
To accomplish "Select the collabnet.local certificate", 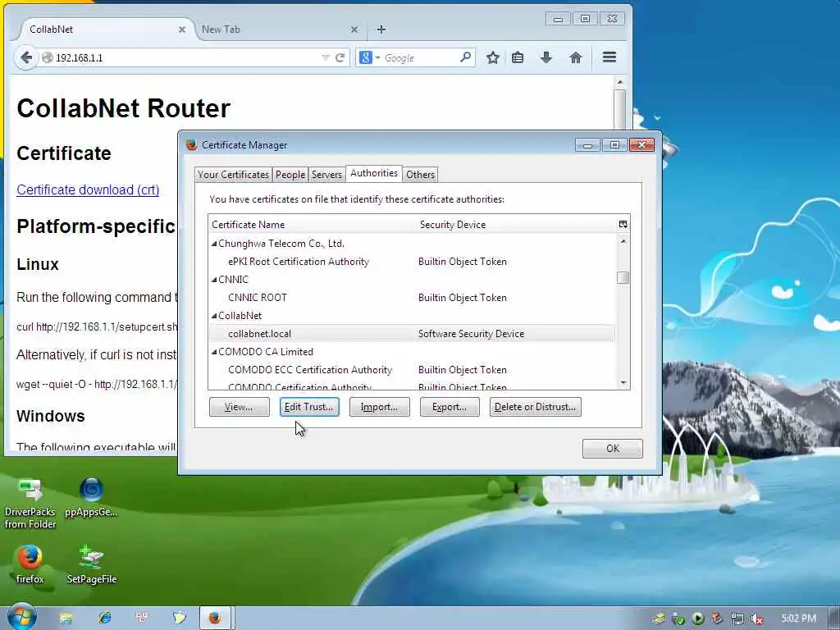I will pyautogui.click(x=412, y=334).
